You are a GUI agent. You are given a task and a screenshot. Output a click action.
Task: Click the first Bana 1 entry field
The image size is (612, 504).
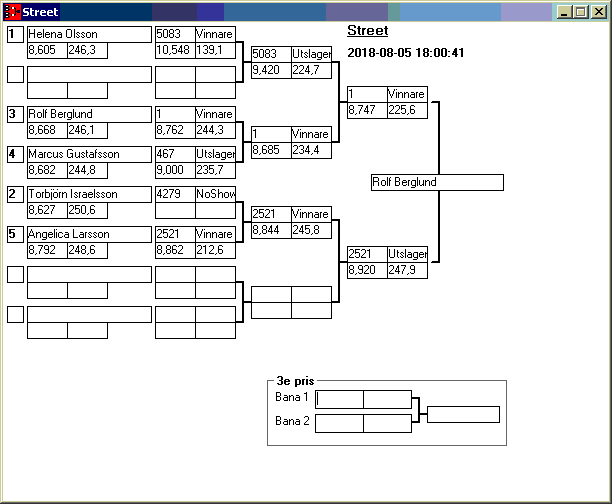tap(339, 399)
